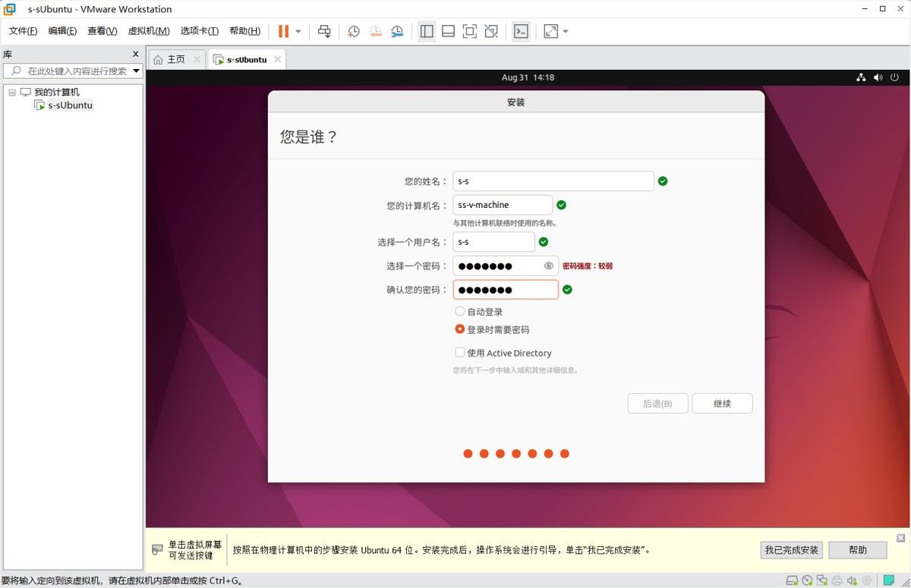Image resolution: width=911 pixels, height=588 pixels.
Task: Revert to snapshot using the toolbar icon
Action: (376, 31)
